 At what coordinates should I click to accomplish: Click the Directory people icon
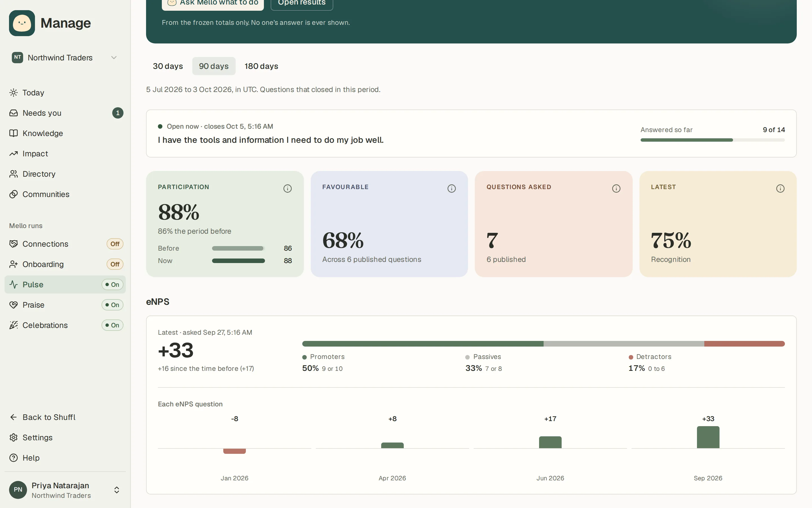pyautogui.click(x=14, y=174)
